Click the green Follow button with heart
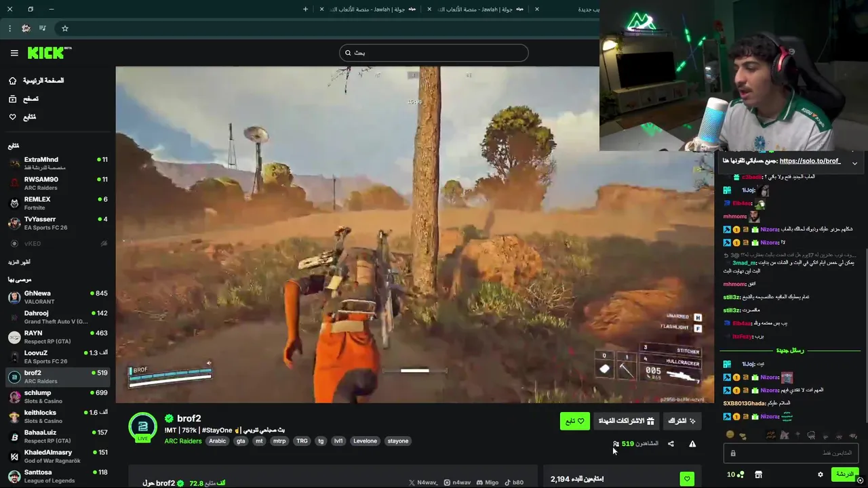Viewport: 868px width, 488px height. coord(574,421)
